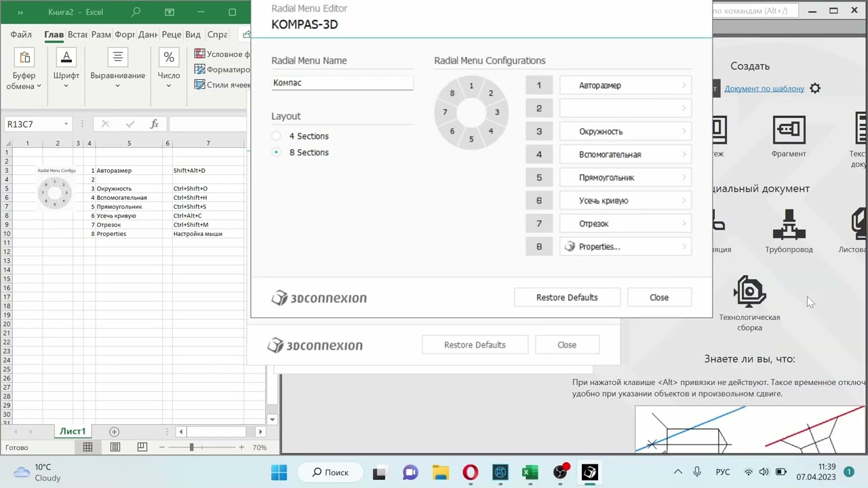Open template settings gear icon in KOMPAS
Viewport: 868px width, 488px height.
815,89
